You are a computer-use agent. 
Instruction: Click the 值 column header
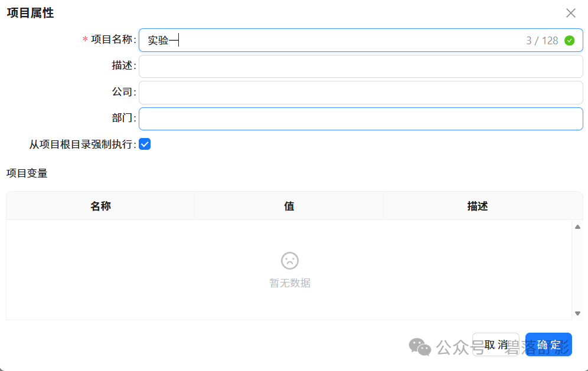[x=289, y=206]
